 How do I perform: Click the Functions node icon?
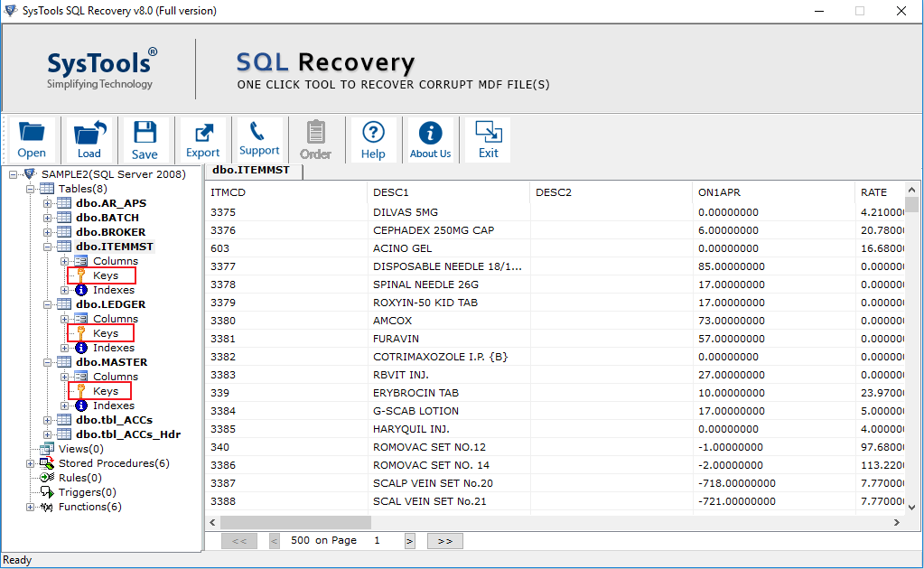(x=47, y=507)
